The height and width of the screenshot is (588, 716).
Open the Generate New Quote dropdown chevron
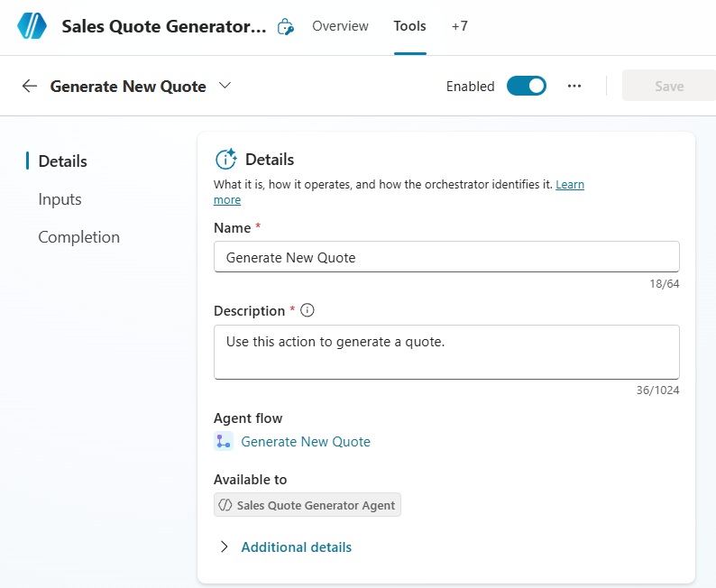coord(225,87)
